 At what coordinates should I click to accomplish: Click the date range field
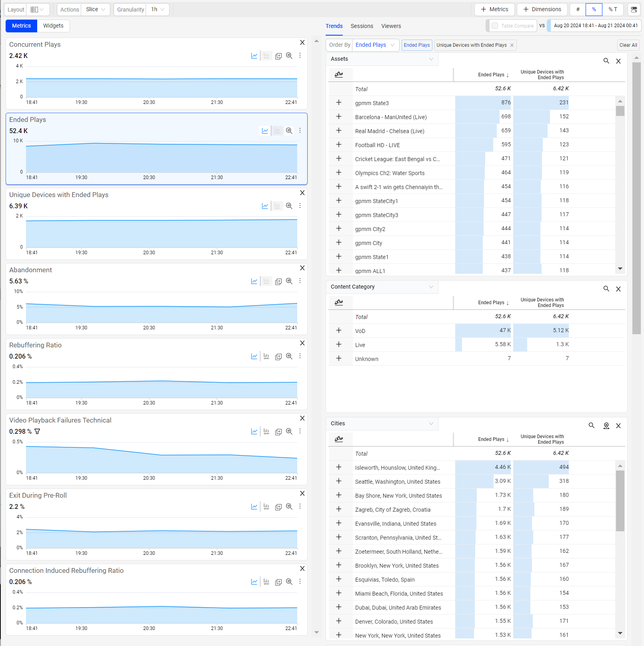coord(595,26)
